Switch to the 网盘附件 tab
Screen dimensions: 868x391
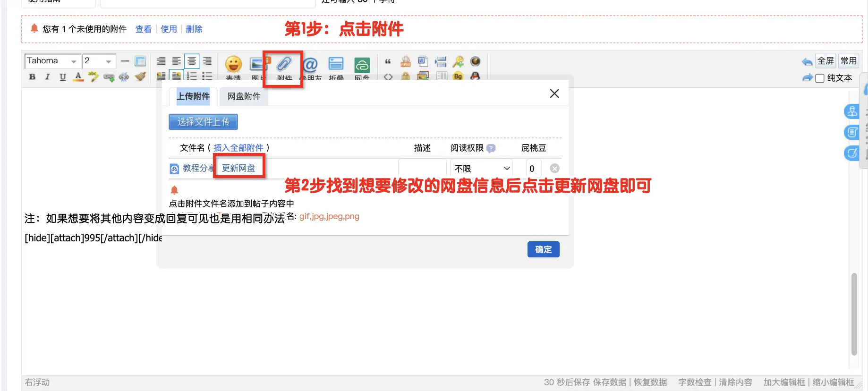pyautogui.click(x=244, y=96)
